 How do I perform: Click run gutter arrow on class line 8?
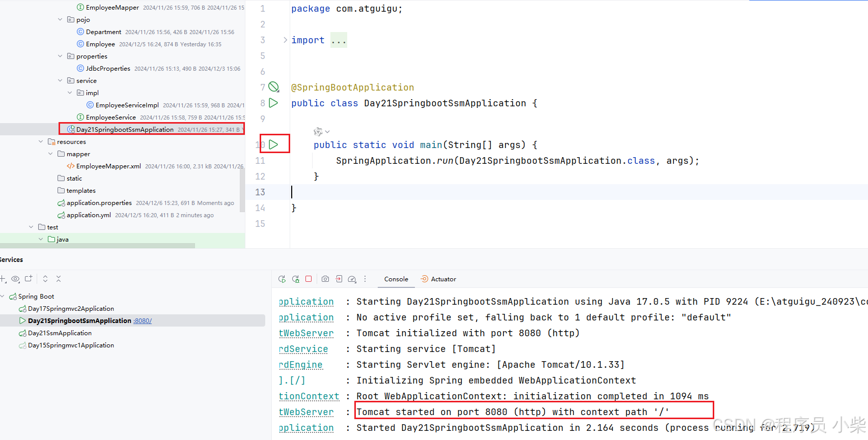(x=273, y=103)
